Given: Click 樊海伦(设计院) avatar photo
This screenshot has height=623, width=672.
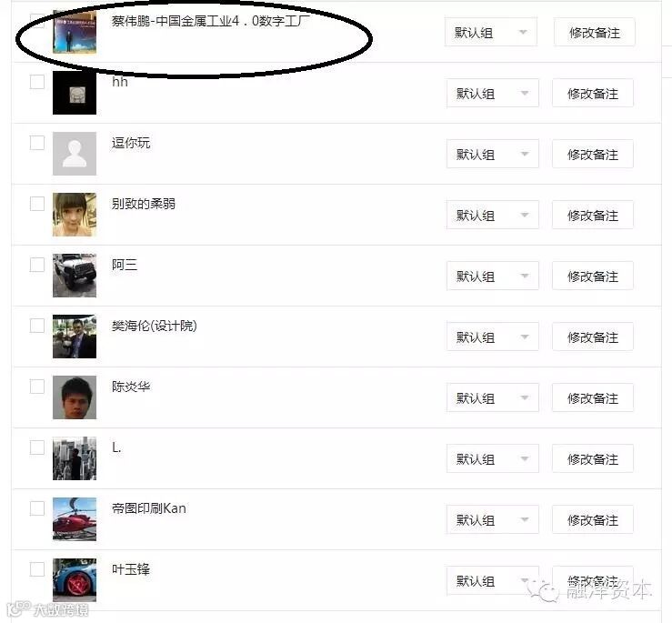Looking at the screenshot, I should (75, 337).
